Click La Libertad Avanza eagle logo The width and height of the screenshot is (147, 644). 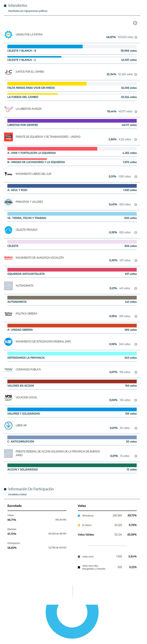click(8, 109)
